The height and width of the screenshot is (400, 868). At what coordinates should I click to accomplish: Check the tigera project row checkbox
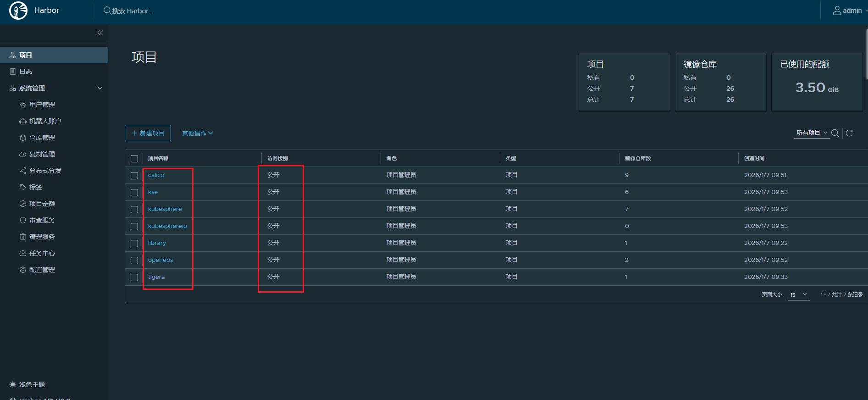134,278
